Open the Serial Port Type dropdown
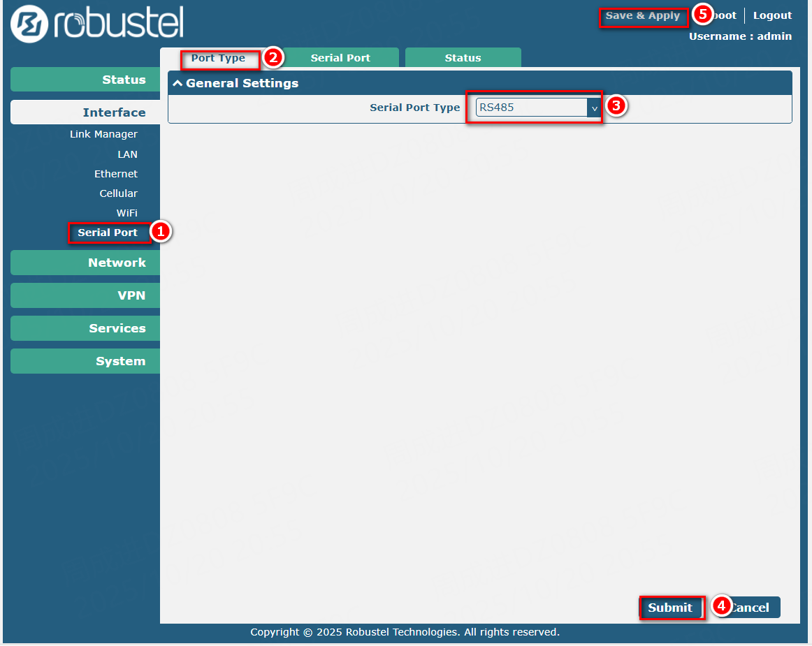Screen dimensions: 812x646 (x=537, y=108)
